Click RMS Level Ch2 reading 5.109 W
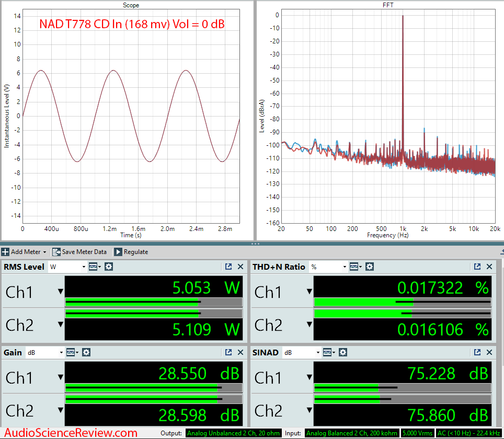 click(153, 329)
